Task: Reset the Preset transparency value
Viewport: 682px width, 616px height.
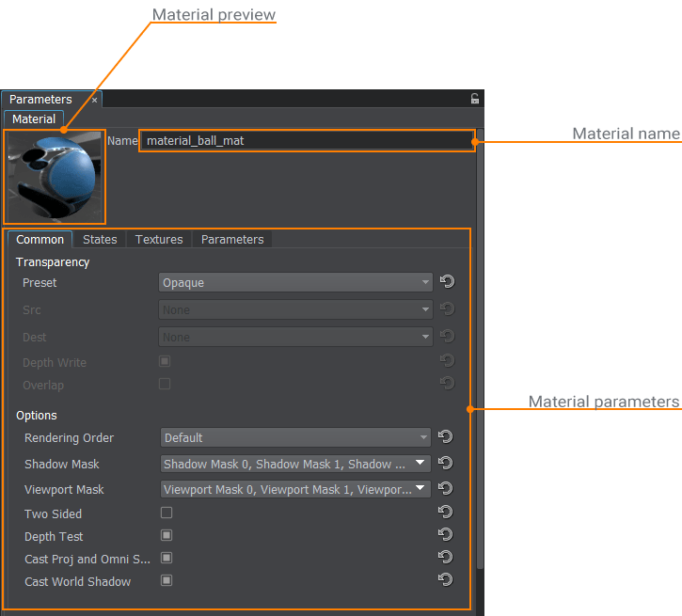Action: pos(447,282)
